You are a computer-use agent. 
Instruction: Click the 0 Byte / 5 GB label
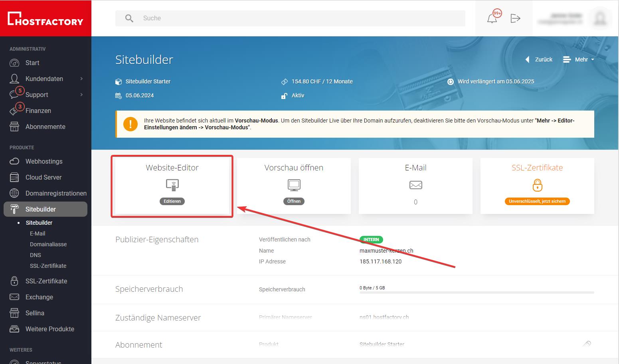click(372, 288)
